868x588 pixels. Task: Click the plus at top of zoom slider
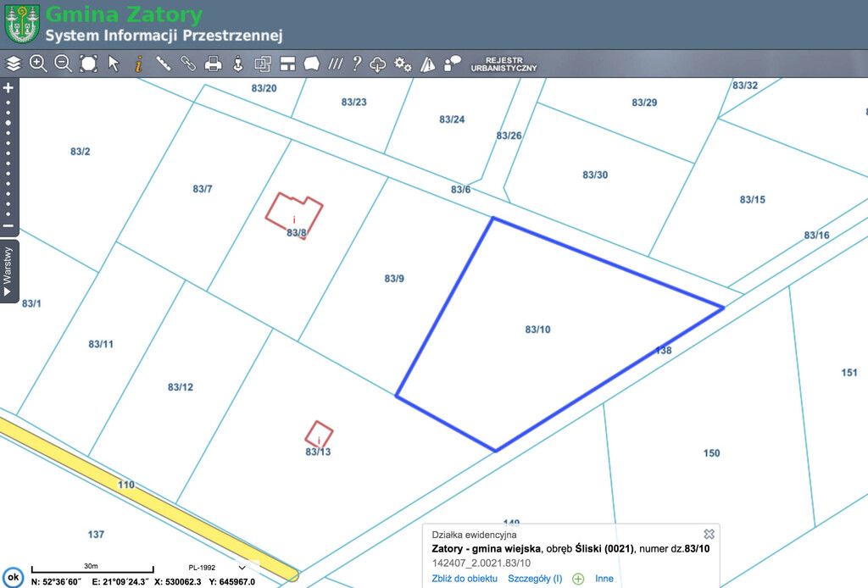(x=8, y=88)
